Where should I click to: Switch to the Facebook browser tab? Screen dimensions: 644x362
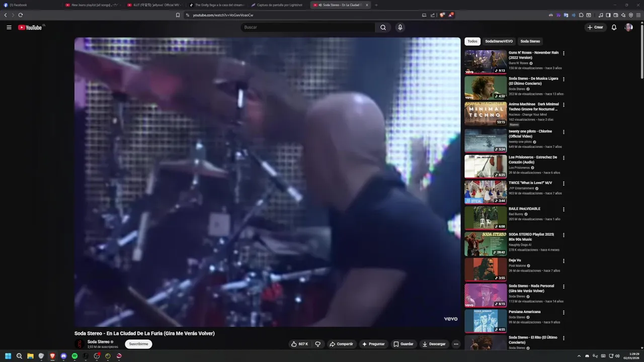tap(30, 5)
